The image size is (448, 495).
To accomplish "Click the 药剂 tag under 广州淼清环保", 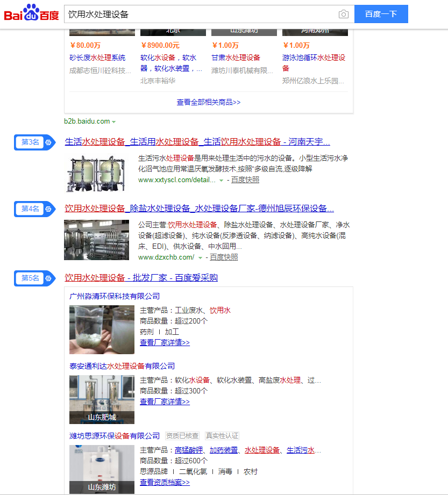I will point(147,332).
